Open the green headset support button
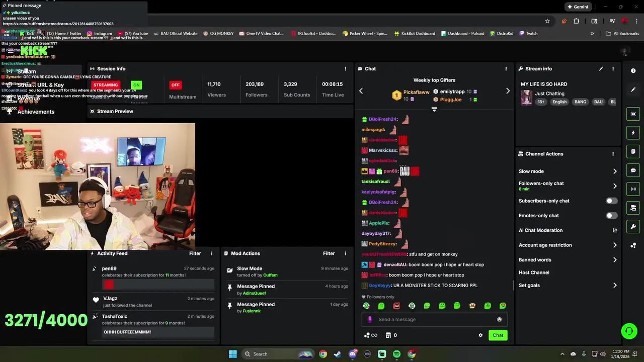 pyautogui.click(x=629, y=331)
